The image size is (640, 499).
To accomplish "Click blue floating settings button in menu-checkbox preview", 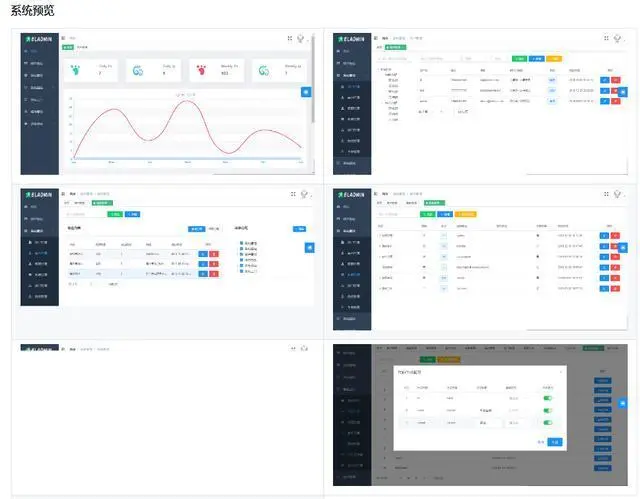I will coord(309,247).
